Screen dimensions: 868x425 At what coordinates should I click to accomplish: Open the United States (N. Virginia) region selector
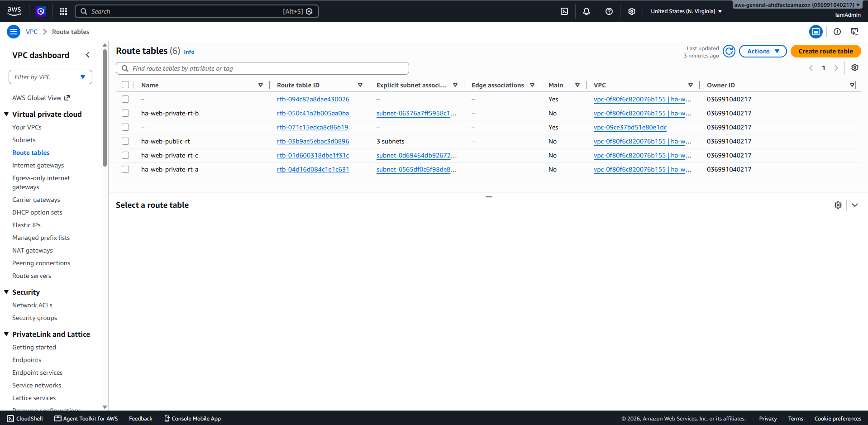686,11
